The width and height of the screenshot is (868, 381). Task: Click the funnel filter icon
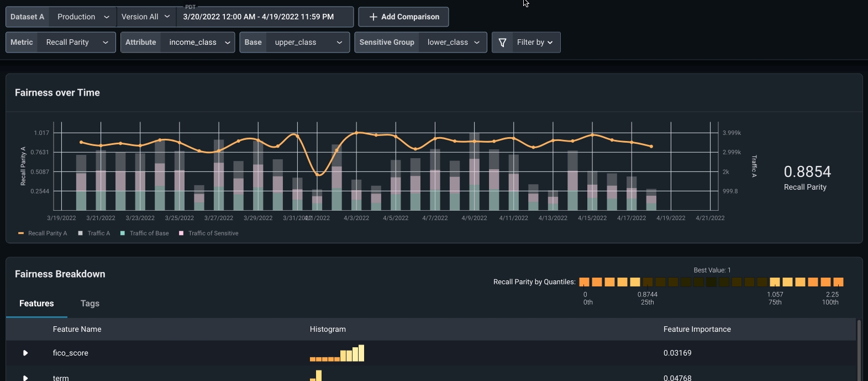click(502, 43)
